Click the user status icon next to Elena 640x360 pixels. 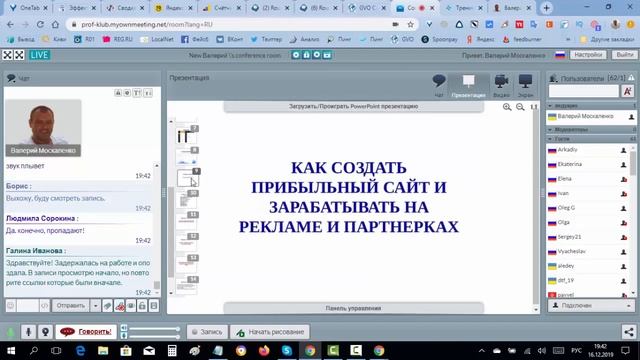624,179
